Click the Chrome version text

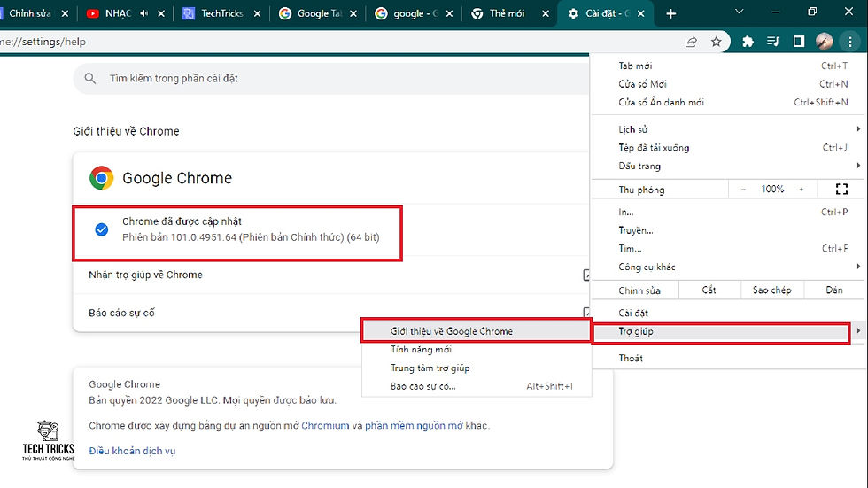[x=251, y=237]
